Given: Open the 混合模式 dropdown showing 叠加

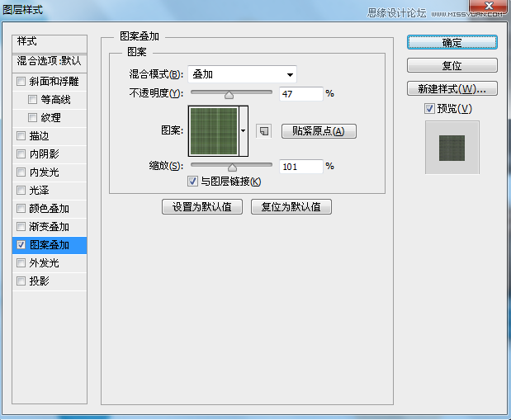Looking at the screenshot, I should coord(242,74).
